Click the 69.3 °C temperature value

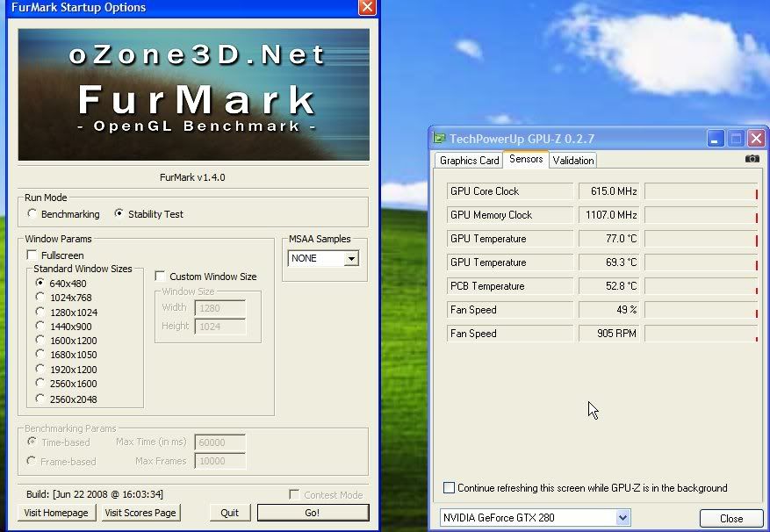tap(609, 262)
